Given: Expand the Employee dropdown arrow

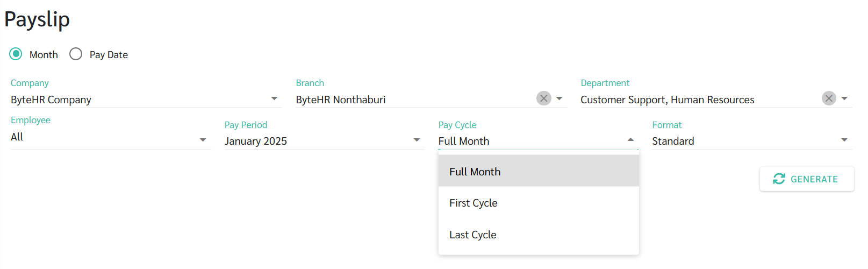Looking at the screenshot, I should (x=203, y=140).
